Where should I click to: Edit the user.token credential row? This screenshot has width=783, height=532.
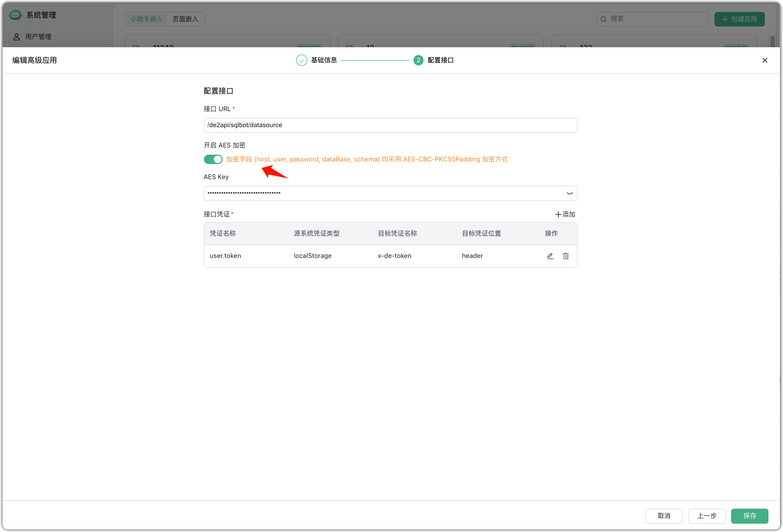pos(550,256)
